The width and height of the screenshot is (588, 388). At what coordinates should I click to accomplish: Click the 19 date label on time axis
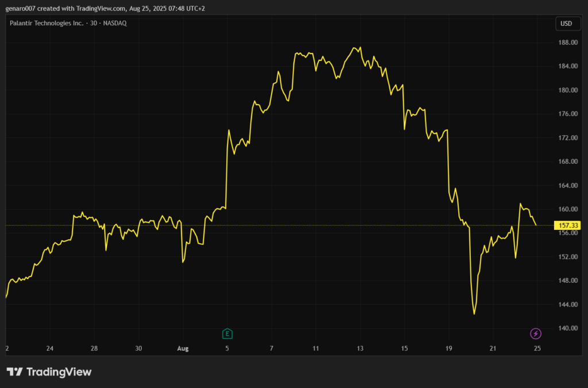coord(449,348)
